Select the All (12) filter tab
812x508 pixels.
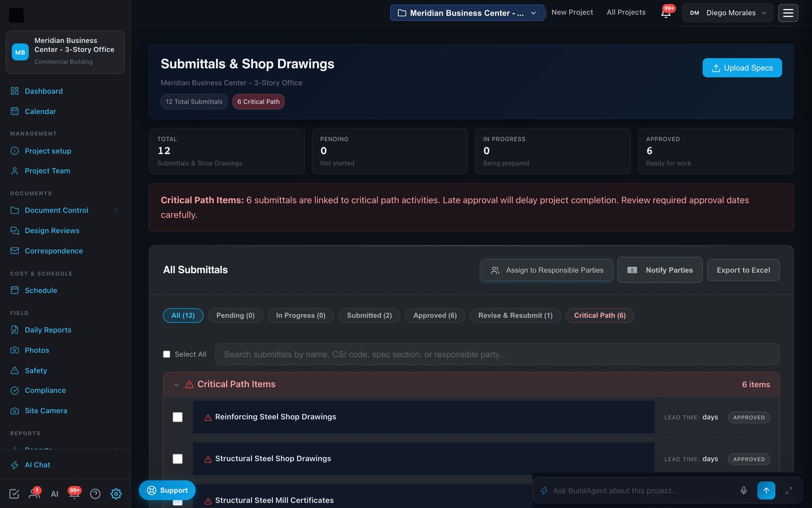click(x=183, y=316)
